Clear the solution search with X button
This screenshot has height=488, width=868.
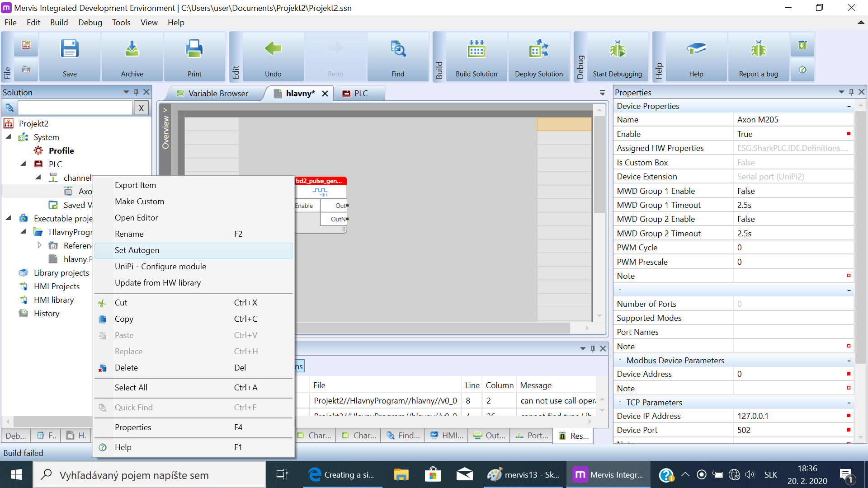[x=141, y=108]
